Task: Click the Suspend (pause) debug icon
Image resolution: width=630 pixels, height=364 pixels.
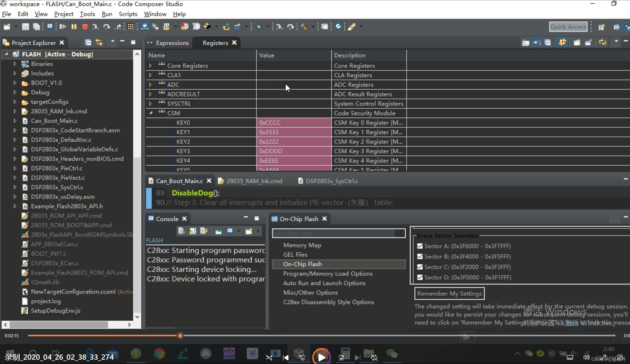Action: pyautogui.click(x=74, y=26)
